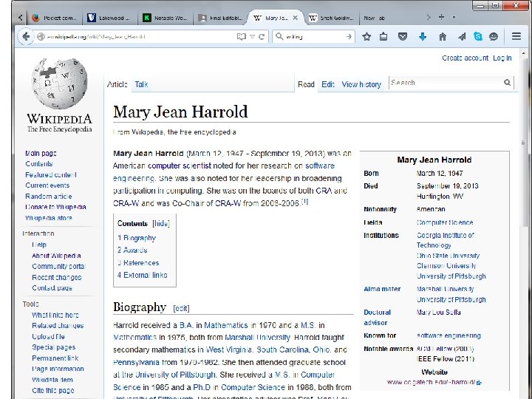
Task: Open the Mary Lou Soffa infobox link
Action: pyautogui.click(x=438, y=312)
